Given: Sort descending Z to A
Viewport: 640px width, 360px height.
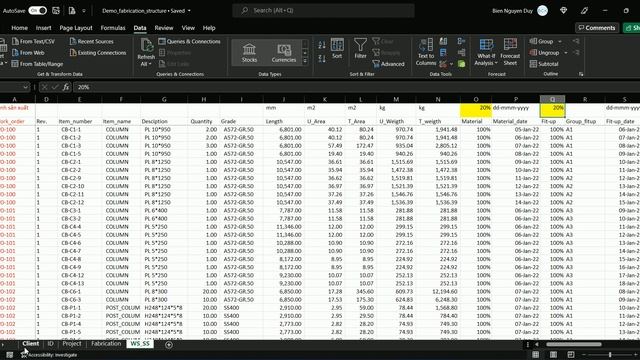Looking at the screenshot, I should pyautogui.click(x=322, y=59).
